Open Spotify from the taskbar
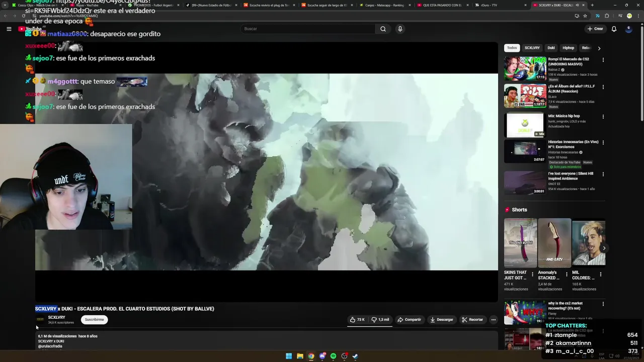This screenshot has height=362, width=644. 333,356
